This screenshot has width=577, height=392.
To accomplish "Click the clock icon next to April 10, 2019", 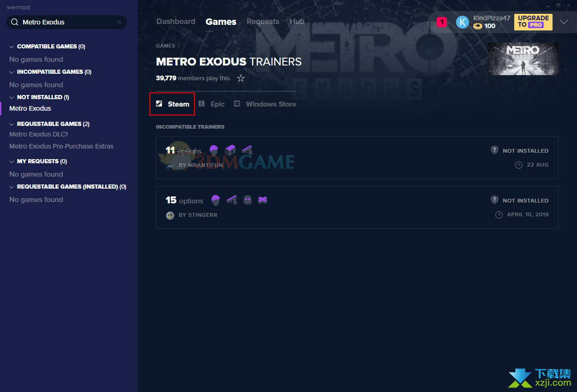I will [x=499, y=214].
